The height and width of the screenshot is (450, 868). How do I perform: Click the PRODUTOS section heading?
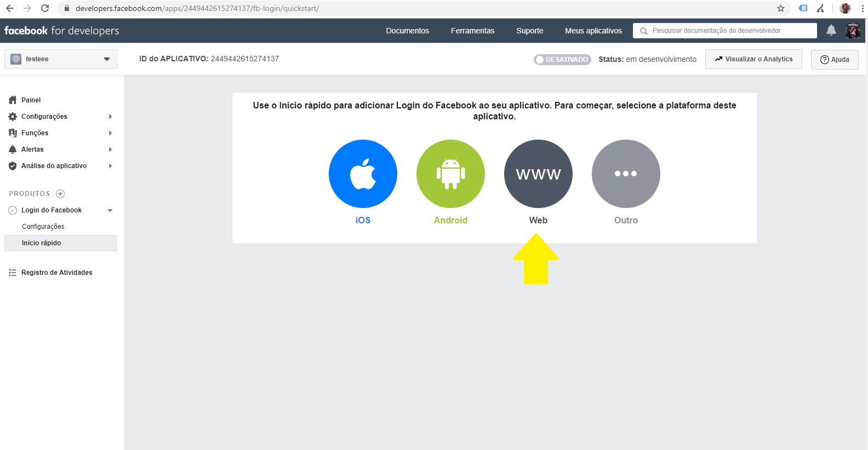(x=30, y=194)
